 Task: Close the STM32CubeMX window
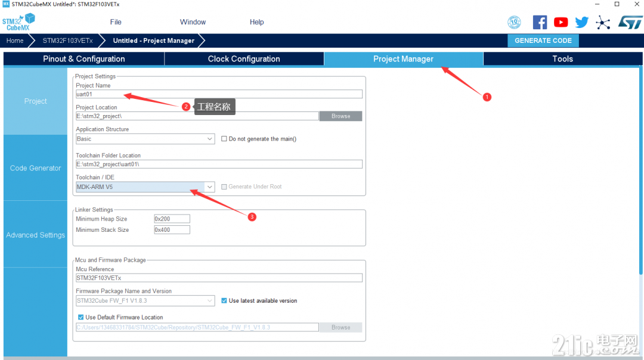pos(637,4)
